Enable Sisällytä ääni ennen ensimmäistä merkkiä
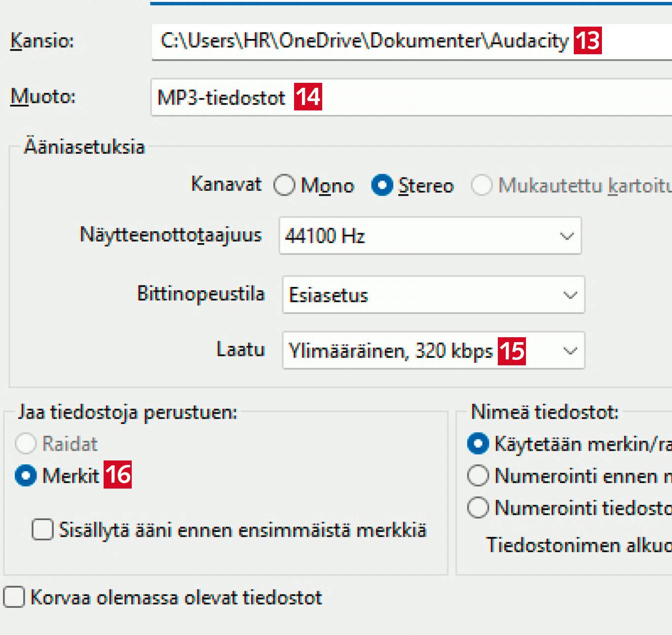The width and height of the screenshot is (672, 635). coord(42,530)
